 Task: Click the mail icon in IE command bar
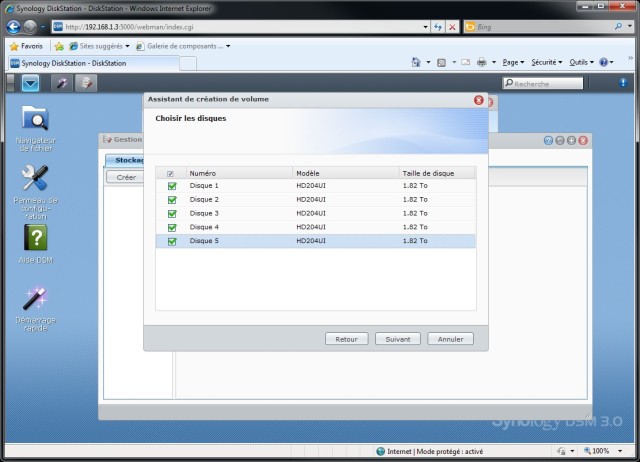465,62
